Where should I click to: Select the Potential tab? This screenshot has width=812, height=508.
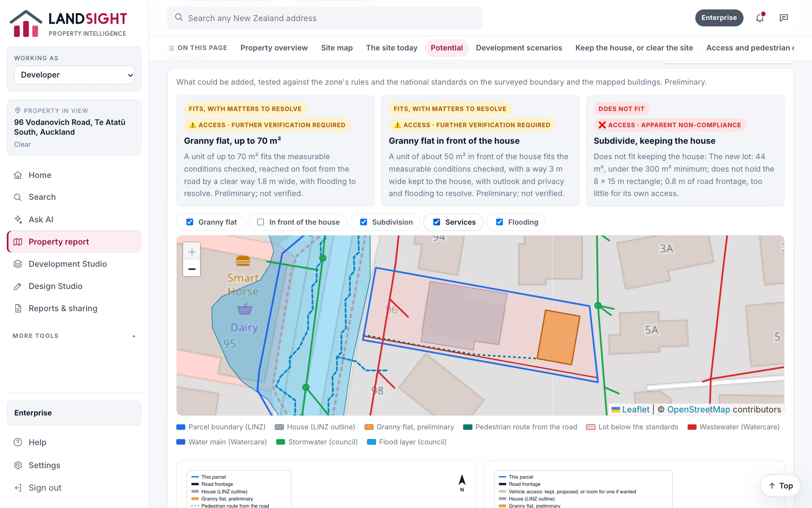447,48
